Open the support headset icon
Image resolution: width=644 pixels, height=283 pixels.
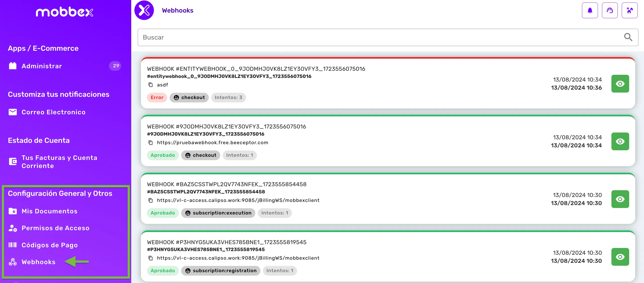coord(609,10)
